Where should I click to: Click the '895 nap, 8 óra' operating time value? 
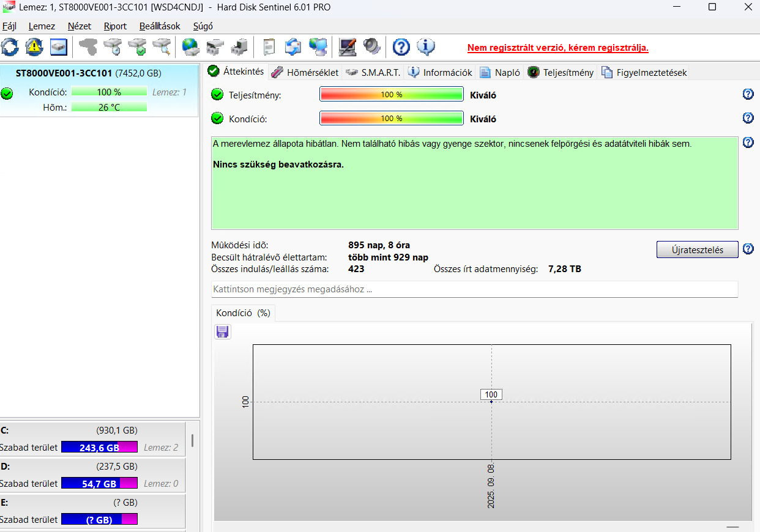point(379,245)
